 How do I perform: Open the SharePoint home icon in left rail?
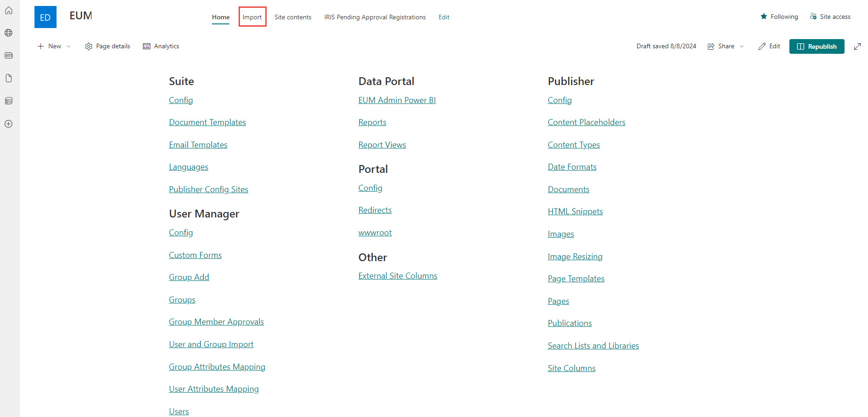(x=9, y=10)
